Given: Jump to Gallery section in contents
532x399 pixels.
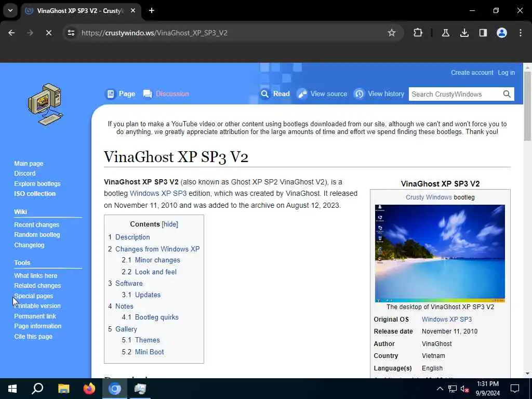Looking at the screenshot, I should (126, 329).
